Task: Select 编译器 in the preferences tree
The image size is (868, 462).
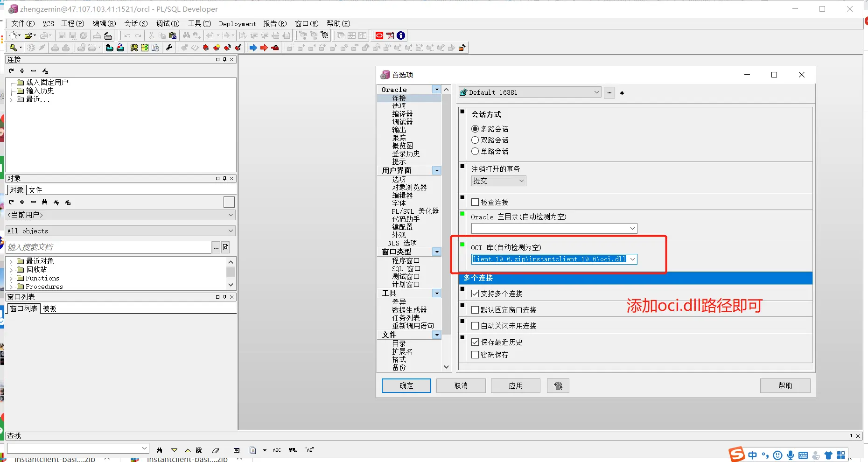Action: coord(402,114)
